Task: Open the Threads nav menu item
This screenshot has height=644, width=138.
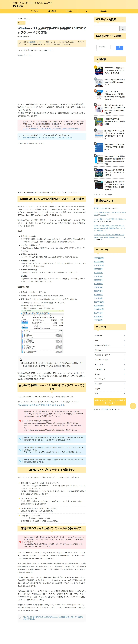Action: (103, 11)
